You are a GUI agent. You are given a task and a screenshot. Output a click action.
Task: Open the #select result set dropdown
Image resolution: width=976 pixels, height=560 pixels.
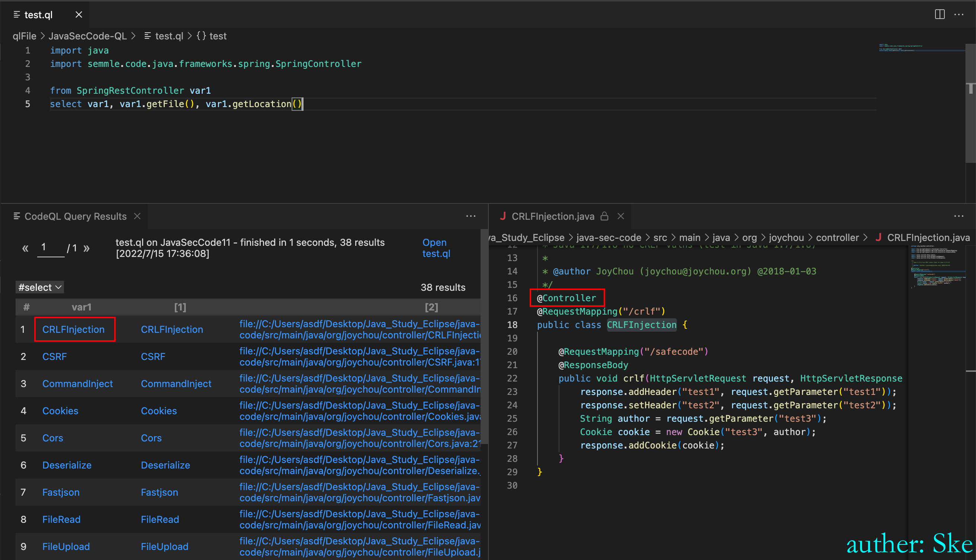point(40,287)
